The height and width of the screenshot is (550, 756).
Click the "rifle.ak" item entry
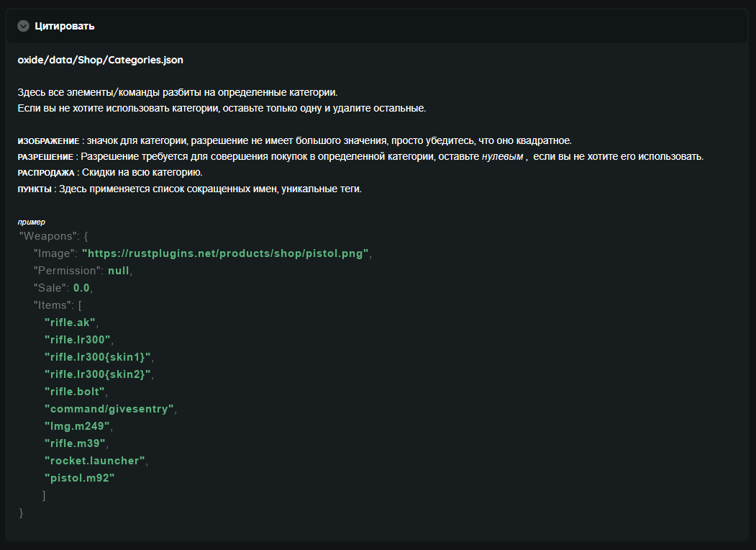click(x=70, y=323)
